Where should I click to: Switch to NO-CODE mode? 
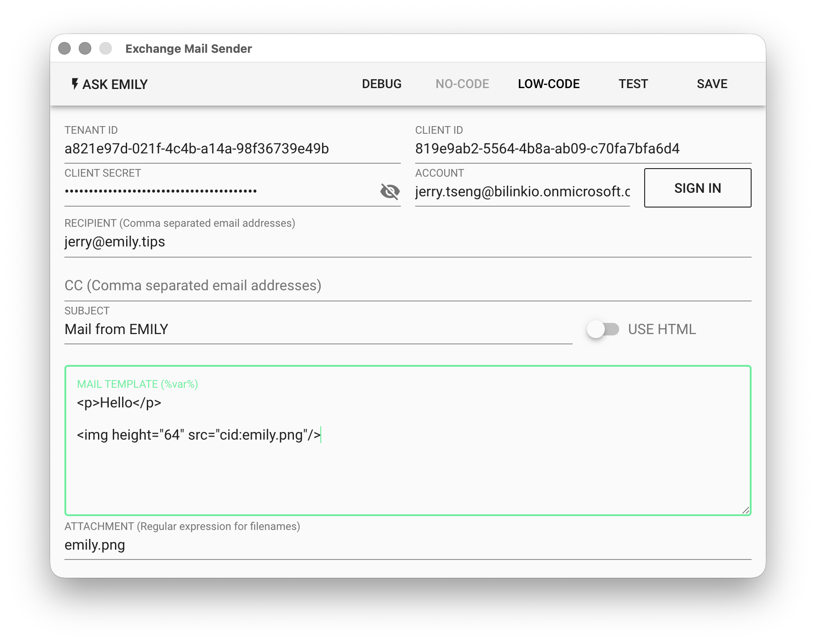click(462, 84)
